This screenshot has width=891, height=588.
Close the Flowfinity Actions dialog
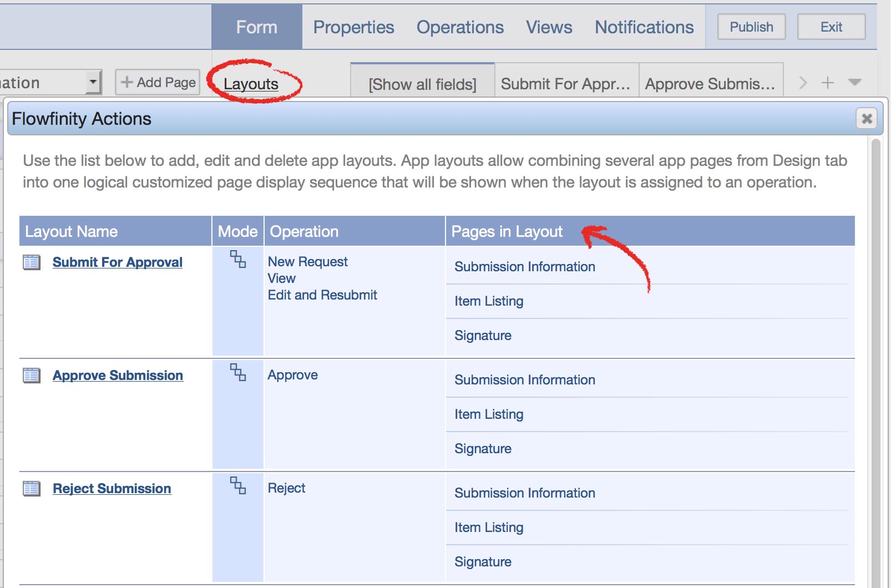(x=867, y=118)
